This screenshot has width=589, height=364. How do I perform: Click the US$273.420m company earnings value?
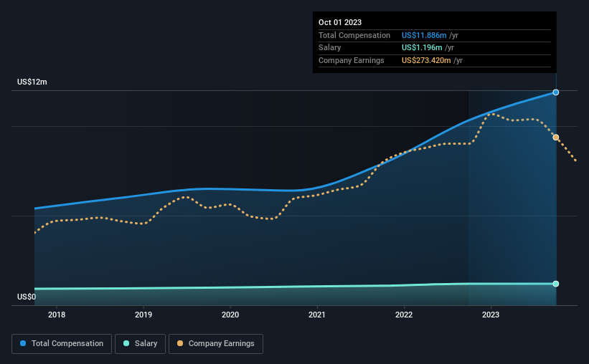(426, 60)
